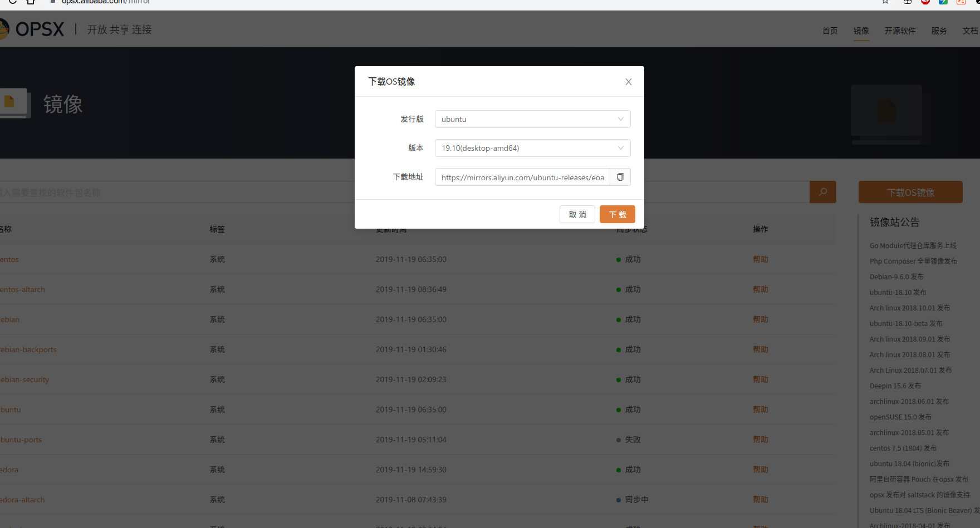
Task: Click the OPSX logo
Action: tap(32, 29)
